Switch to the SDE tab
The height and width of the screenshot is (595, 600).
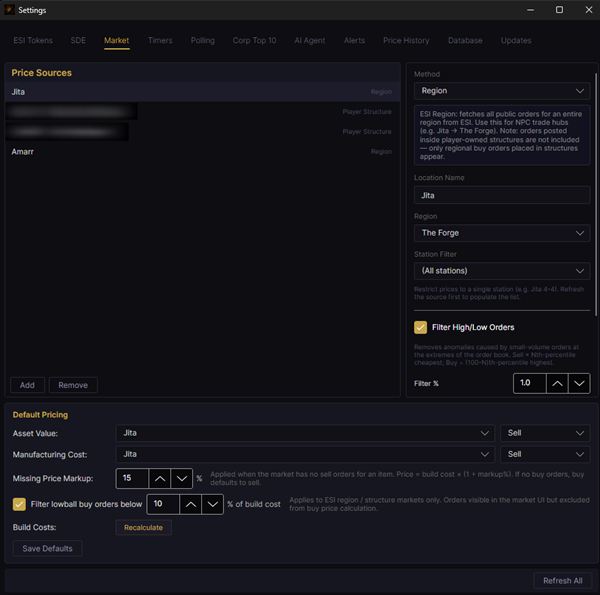pyautogui.click(x=78, y=41)
